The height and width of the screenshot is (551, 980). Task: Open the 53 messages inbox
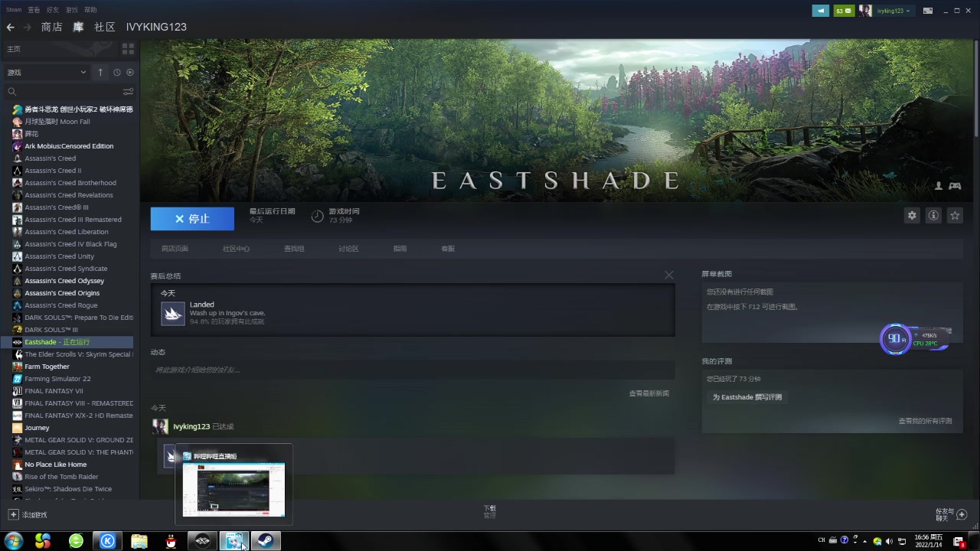pyautogui.click(x=844, y=11)
